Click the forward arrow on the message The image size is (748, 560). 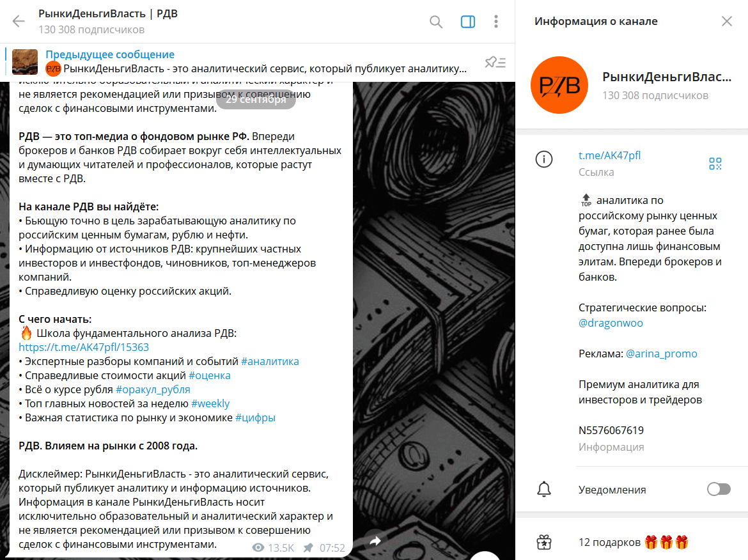(x=375, y=540)
